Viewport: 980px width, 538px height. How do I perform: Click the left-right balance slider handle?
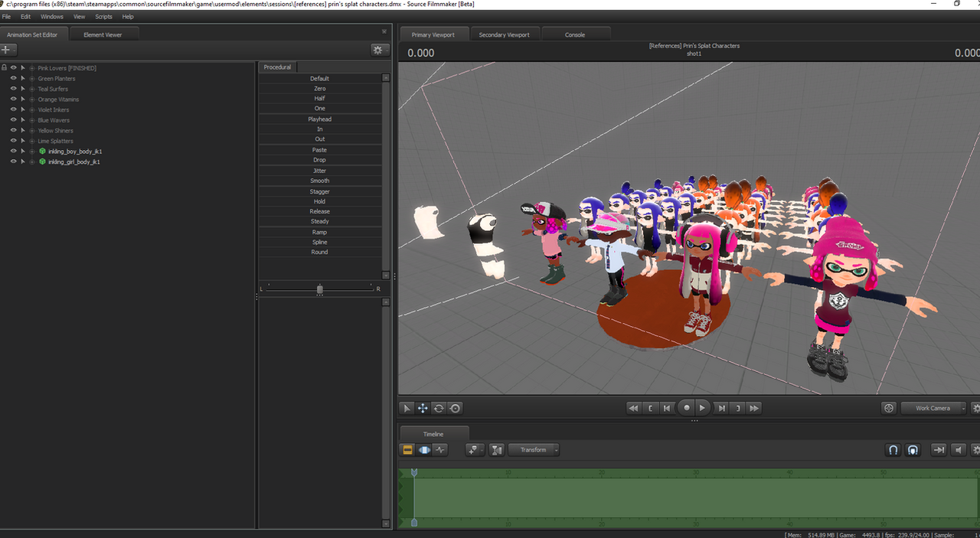coord(320,289)
